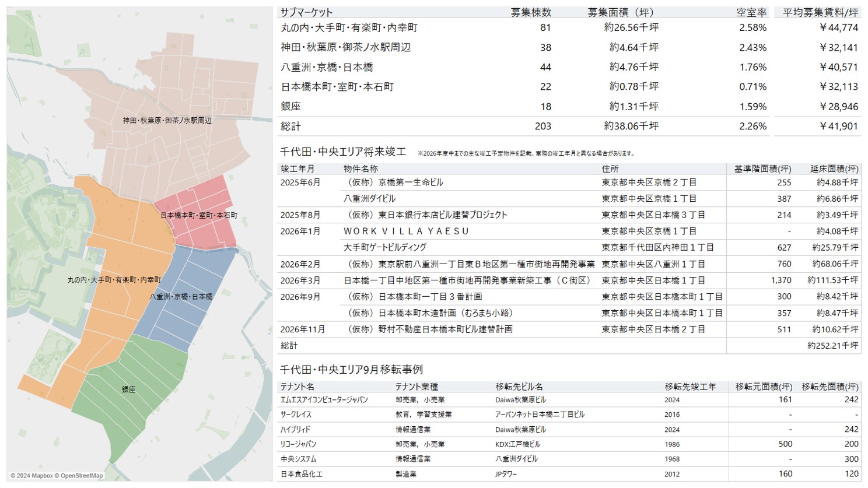Click the vacancy rate 2.43% cell

coord(753,47)
